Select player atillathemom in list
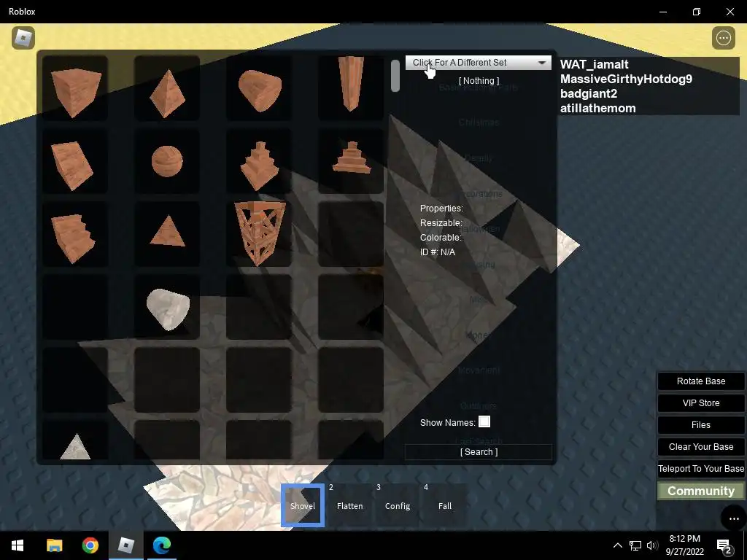Viewport: 747px width, 560px height. pos(598,108)
